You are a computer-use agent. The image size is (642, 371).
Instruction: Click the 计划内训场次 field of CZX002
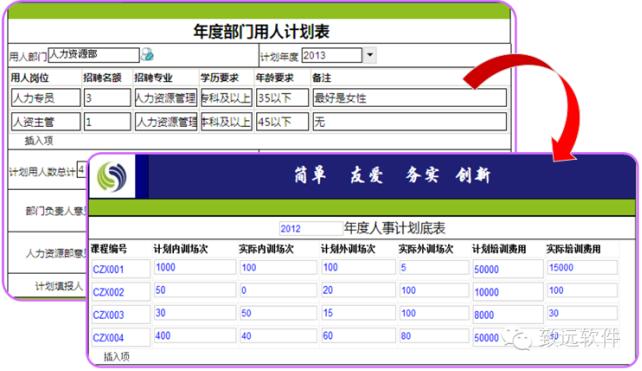pos(195,290)
